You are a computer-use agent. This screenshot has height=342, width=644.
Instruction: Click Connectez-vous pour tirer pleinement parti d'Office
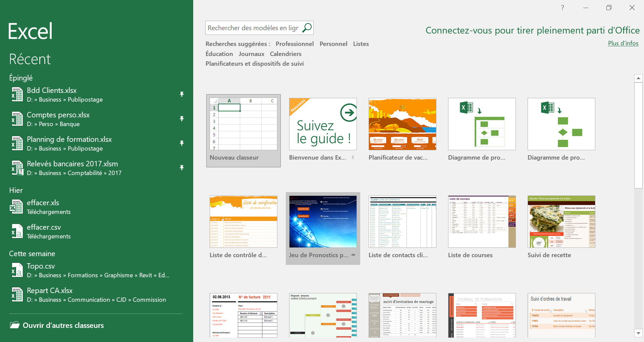(x=532, y=31)
